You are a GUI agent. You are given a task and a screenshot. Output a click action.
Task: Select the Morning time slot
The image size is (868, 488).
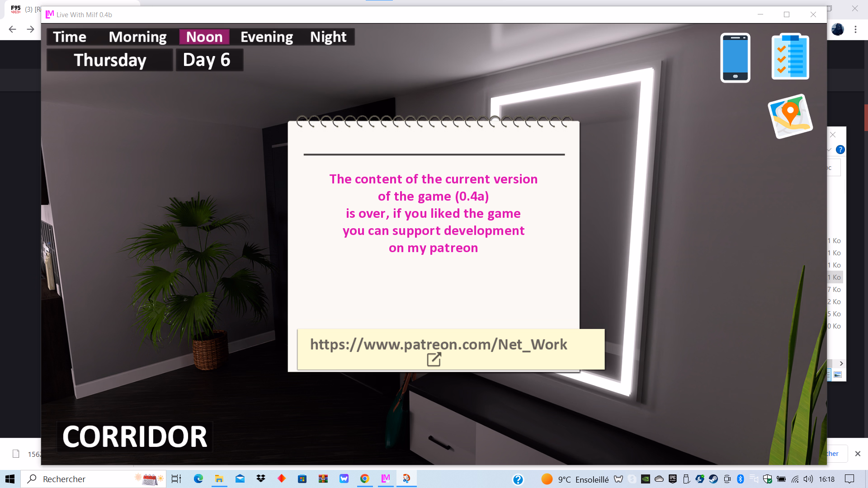(x=137, y=37)
